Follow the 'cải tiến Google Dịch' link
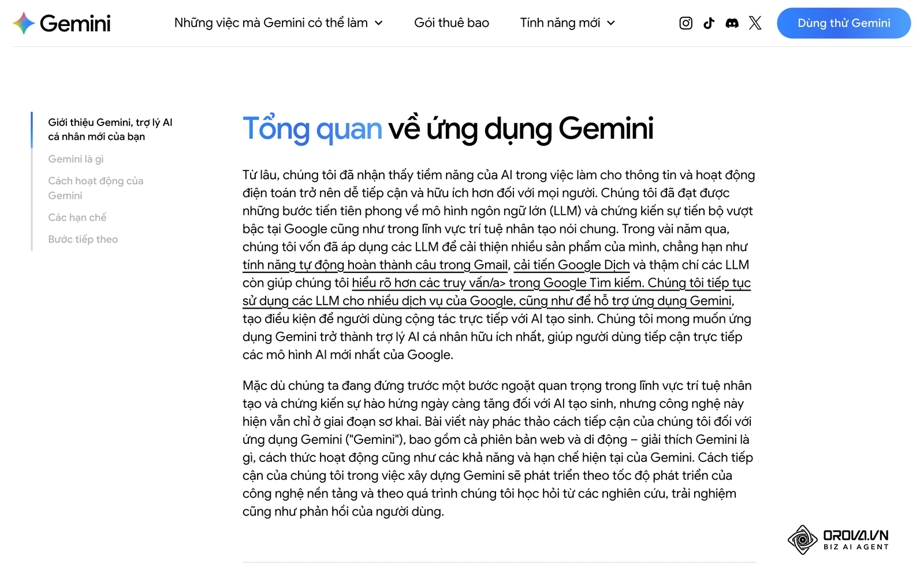 pyautogui.click(x=572, y=265)
